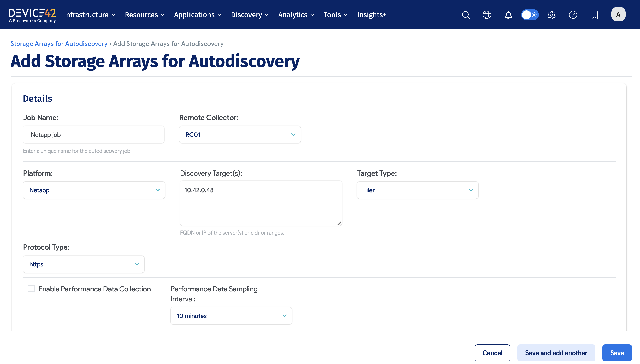
Task: Click the globe language icon
Action: (487, 15)
